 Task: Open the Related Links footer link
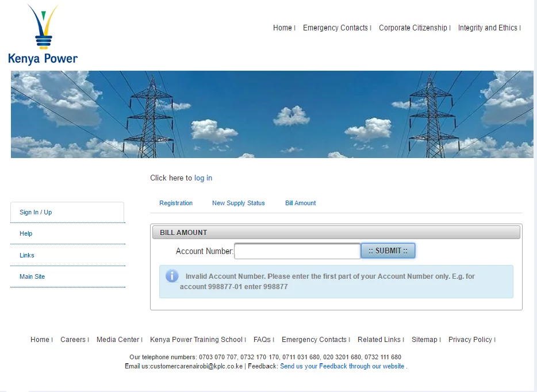click(x=379, y=340)
